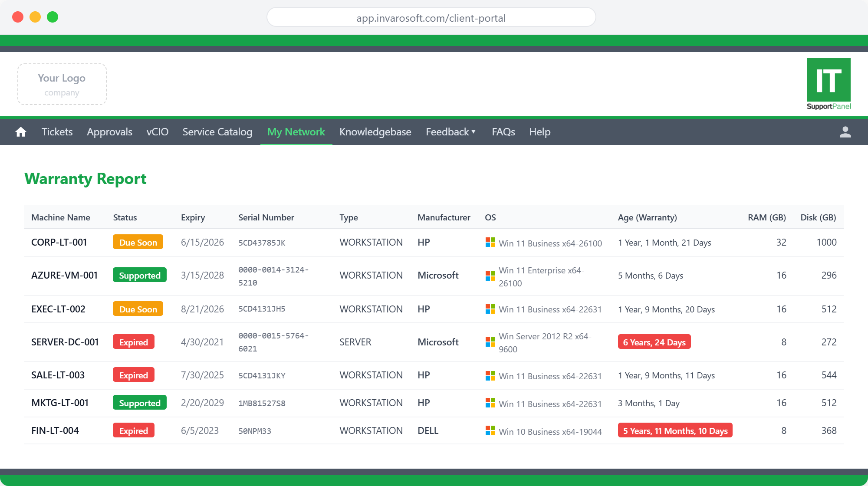Click Windows icon in EXEC-LT-002 row
Viewport: 868px width, 486px height.
(490, 309)
